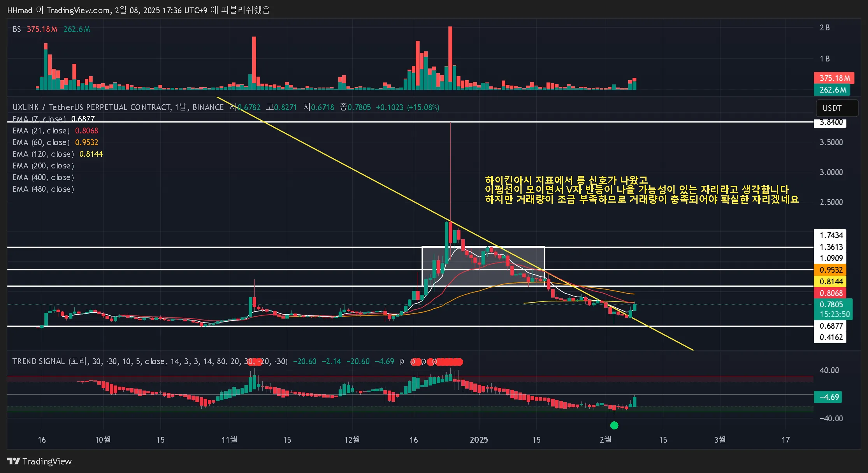Screen dimensions: 868x473
Task: Click the +0.1023 (+15.08%) change value
Action: pos(408,107)
